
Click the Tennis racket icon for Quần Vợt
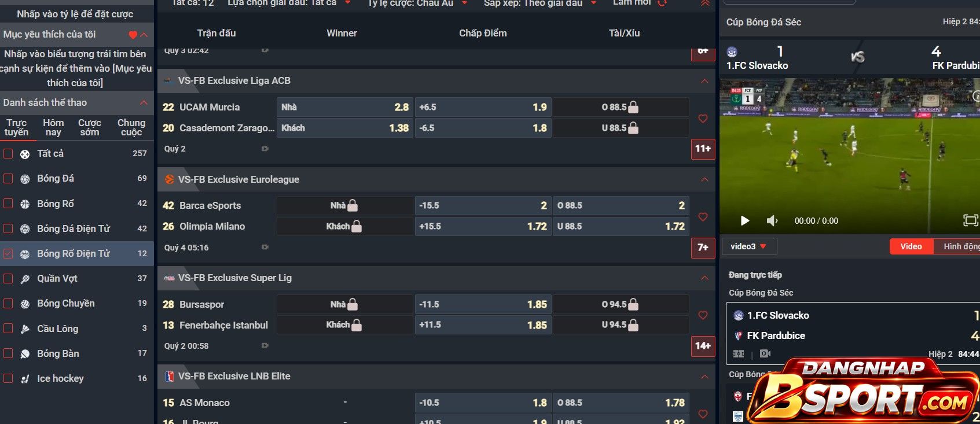pos(25,279)
